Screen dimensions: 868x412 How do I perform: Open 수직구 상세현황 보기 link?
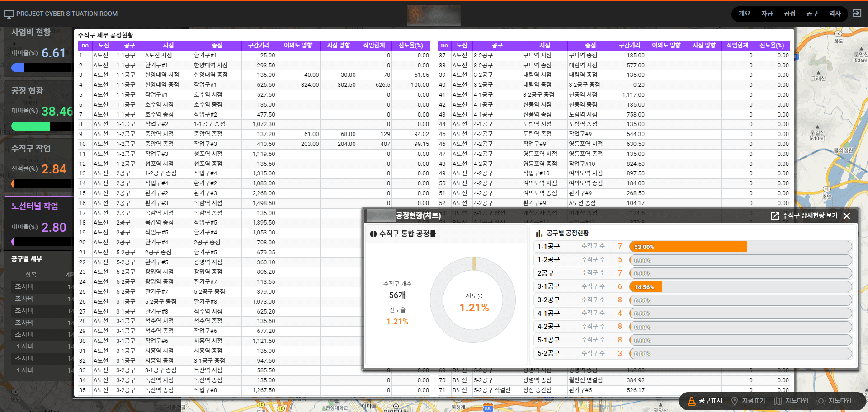(x=810, y=216)
